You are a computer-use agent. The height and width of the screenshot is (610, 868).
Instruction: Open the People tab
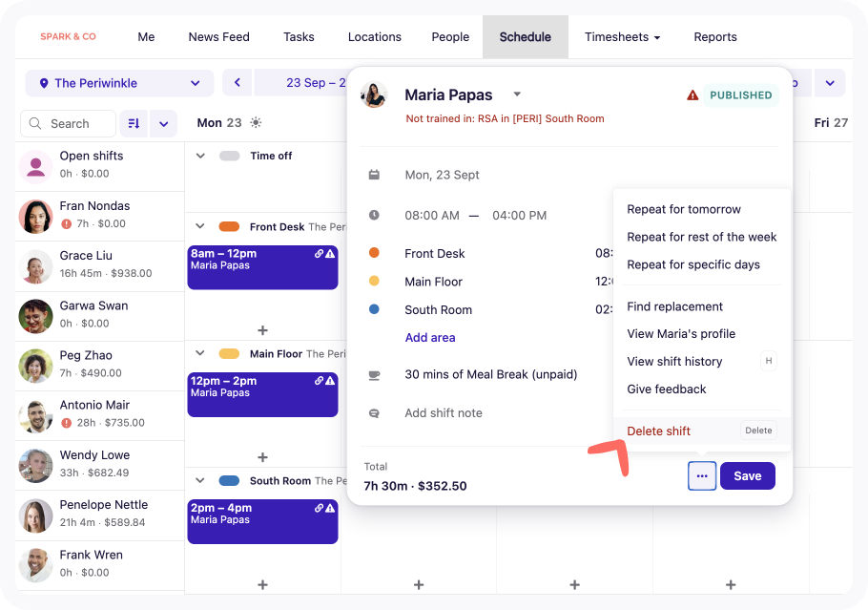pos(450,36)
